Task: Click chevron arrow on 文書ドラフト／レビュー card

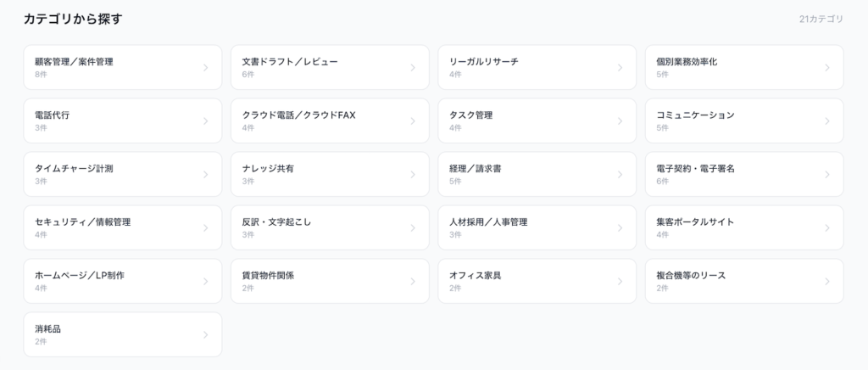Action: point(413,68)
